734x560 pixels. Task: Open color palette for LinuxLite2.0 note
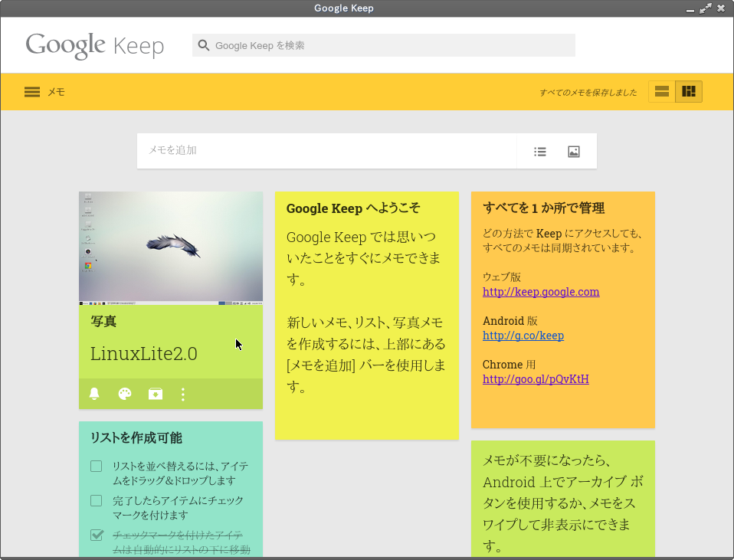point(125,394)
